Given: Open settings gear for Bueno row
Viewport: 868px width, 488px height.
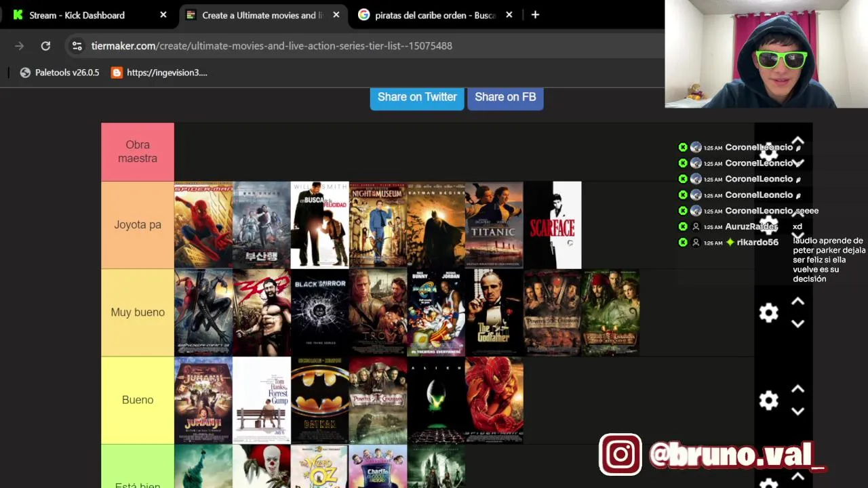Looking at the screenshot, I should tap(768, 400).
